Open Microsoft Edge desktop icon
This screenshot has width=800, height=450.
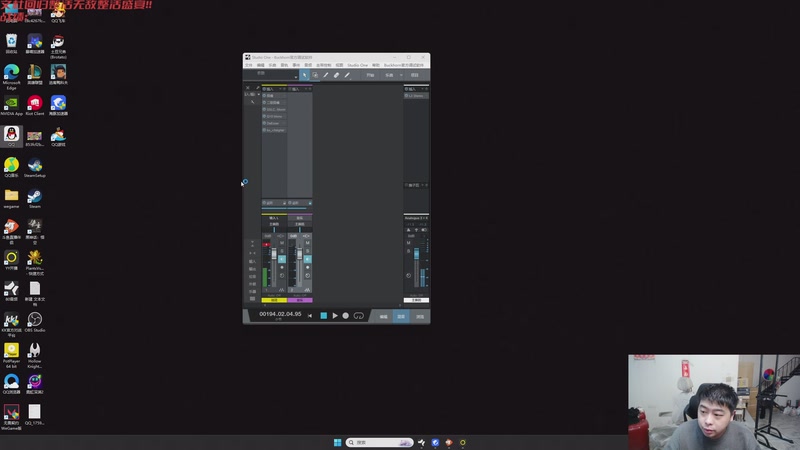coord(11,77)
